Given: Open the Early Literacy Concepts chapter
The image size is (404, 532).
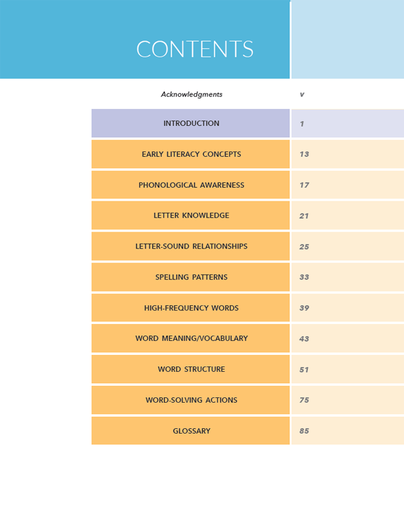Looking at the screenshot, I should click(191, 154).
